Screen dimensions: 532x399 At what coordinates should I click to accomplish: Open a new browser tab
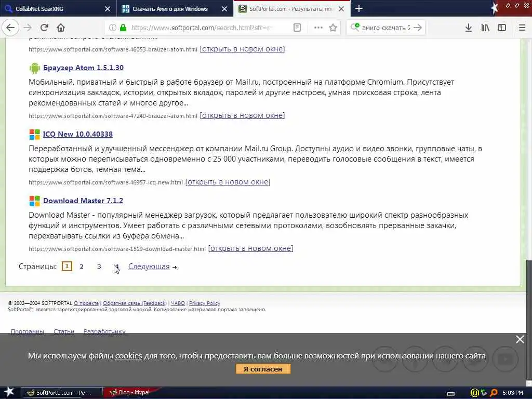point(359,8)
